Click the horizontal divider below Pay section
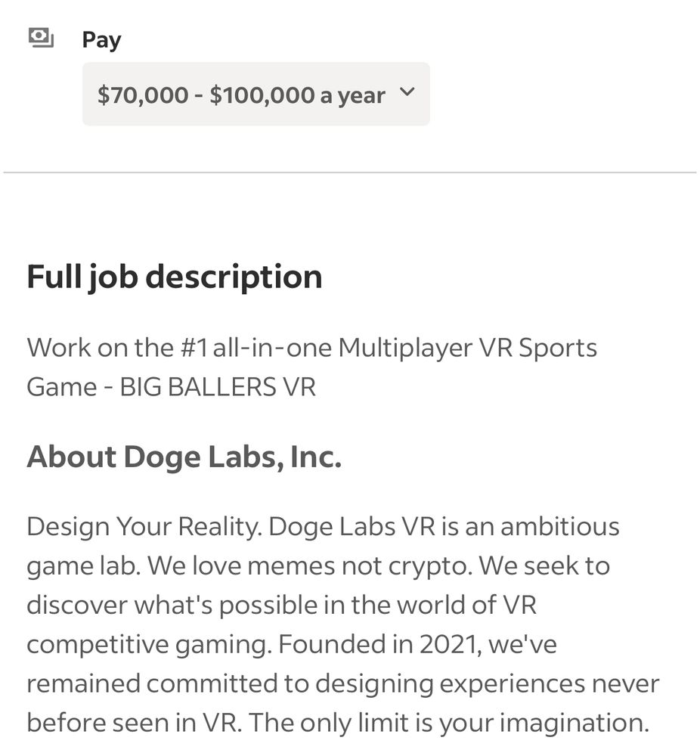Image resolution: width=700 pixels, height=756 pixels. 350,172
